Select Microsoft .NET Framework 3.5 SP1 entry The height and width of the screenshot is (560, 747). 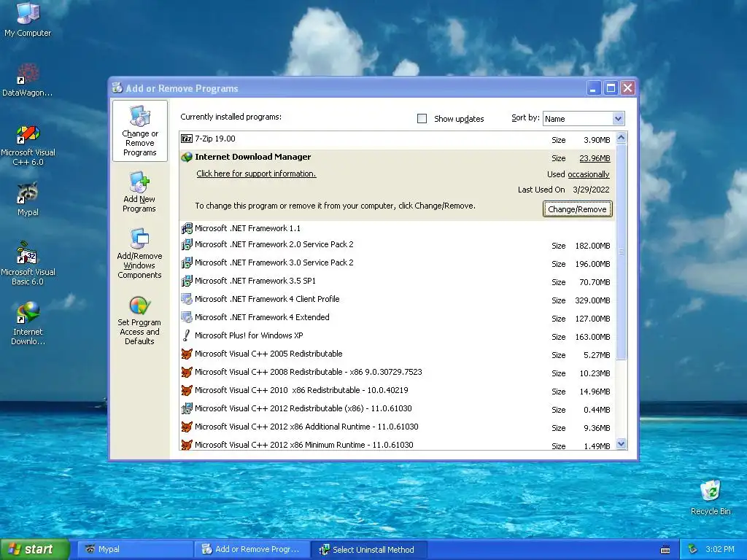click(255, 281)
